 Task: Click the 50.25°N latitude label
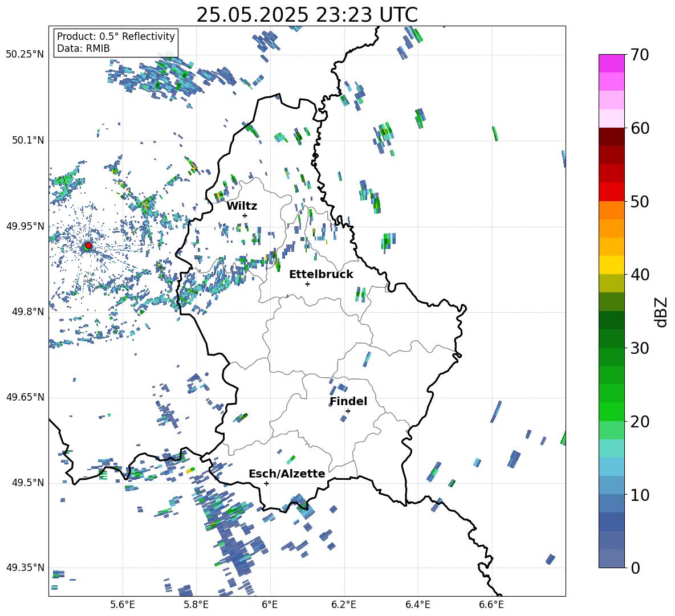pyautogui.click(x=25, y=55)
